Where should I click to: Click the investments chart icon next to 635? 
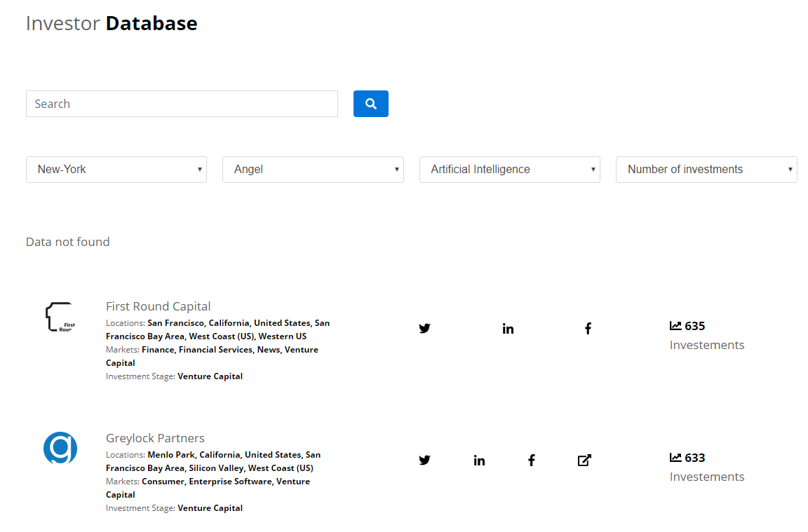click(x=677, y=325)
